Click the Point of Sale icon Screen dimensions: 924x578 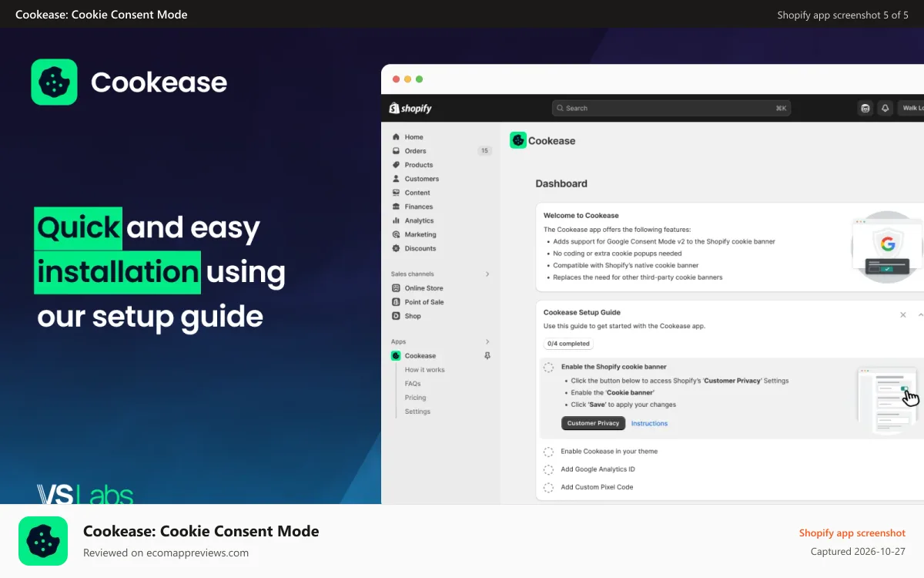pos(396,302)
